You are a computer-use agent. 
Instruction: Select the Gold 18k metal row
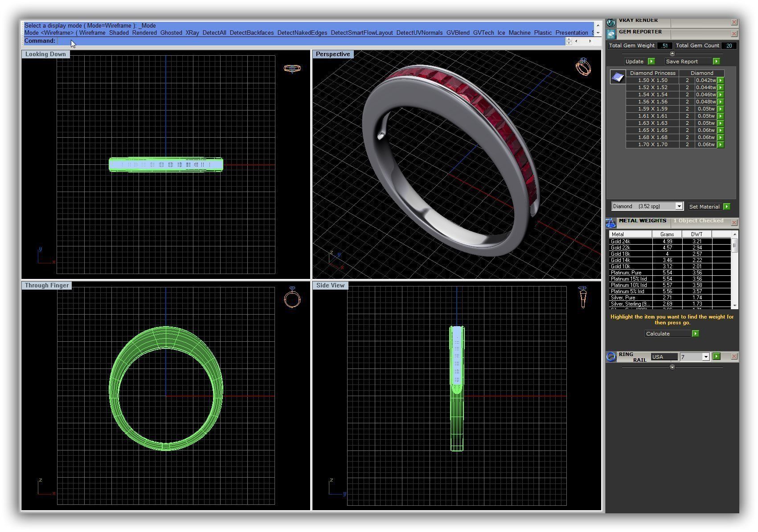coord(670,254)
